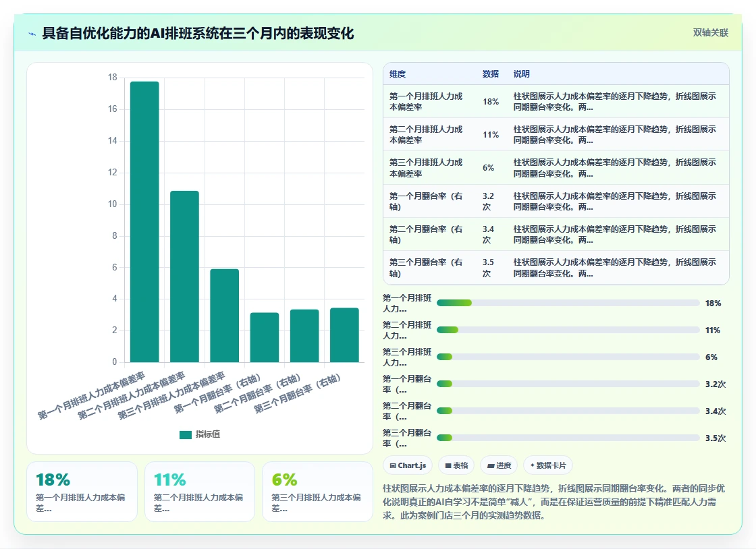
Task: Click the 数据 column header
Action: pos(491,74)
